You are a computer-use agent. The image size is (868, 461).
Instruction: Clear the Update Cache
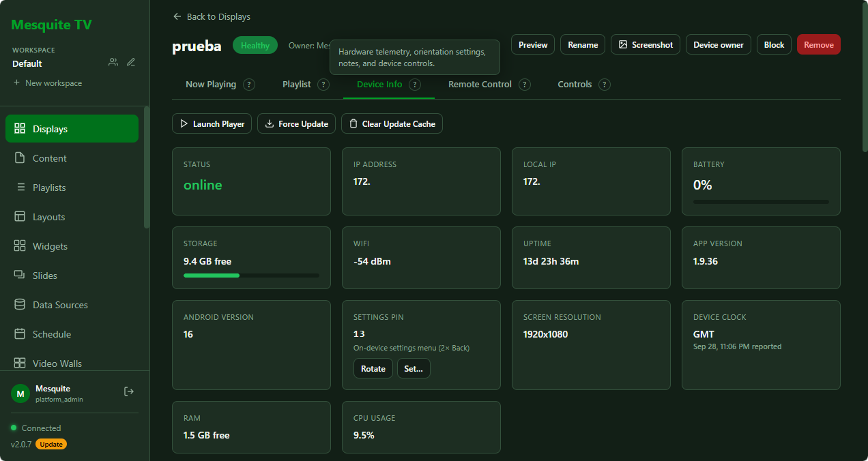click(x=392, y=123)
